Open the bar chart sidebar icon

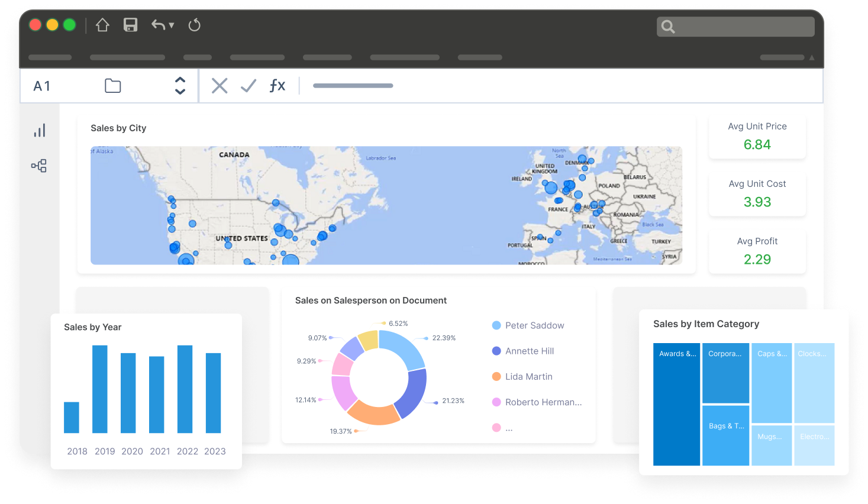tap(40, 131)
